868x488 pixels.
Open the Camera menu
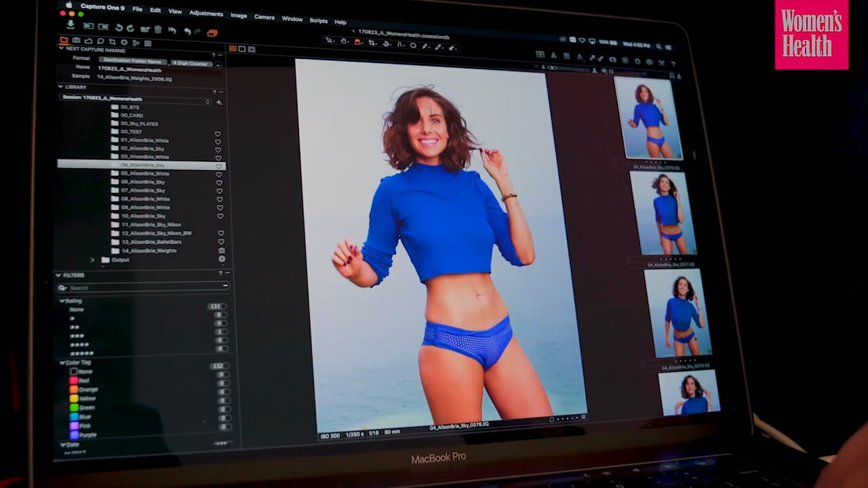(x=264, y=17)
